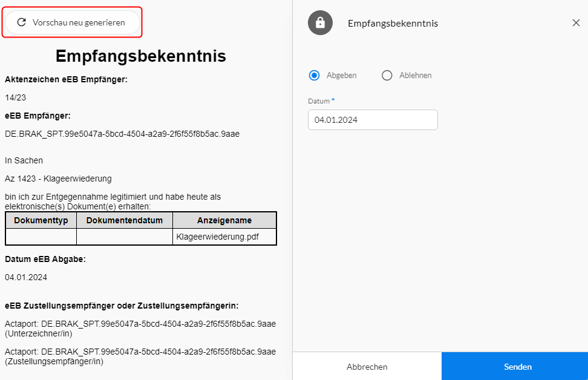Screen dimensions: 588x380
Task: Regenerate preview via Vorschau neu generieren
Action: [73, 22]
